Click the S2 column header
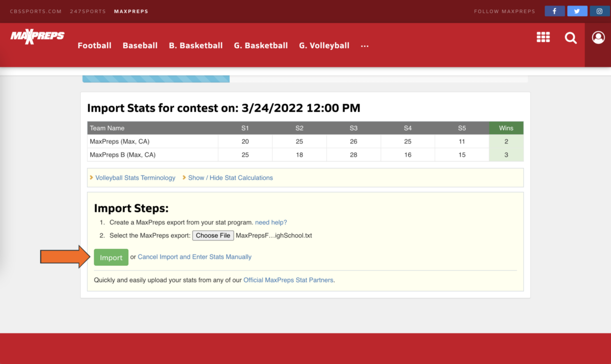 (x=299, y=128)
